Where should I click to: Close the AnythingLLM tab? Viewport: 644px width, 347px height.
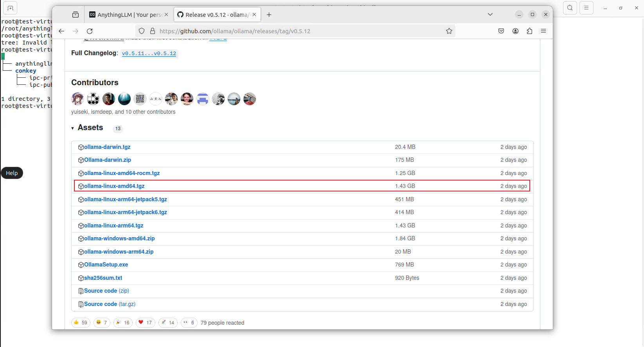coord(166,14)
